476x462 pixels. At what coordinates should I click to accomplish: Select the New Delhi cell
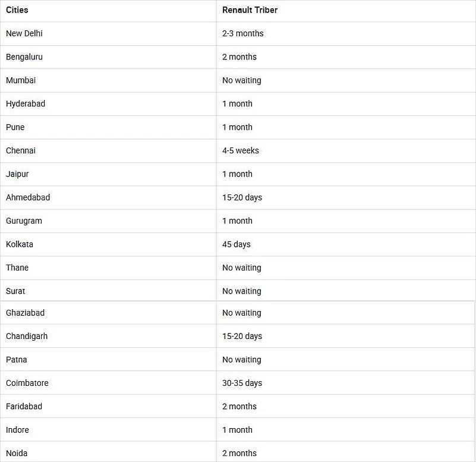(x=24, y=33)
